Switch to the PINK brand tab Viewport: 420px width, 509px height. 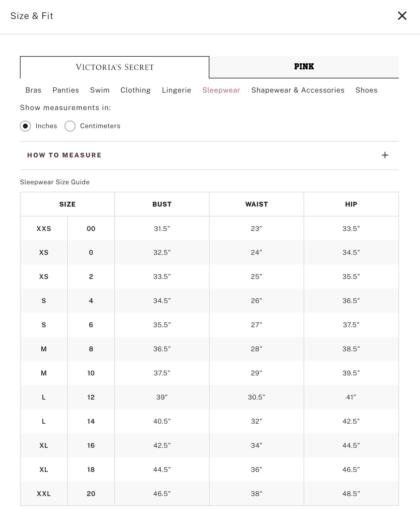(304, 67)
